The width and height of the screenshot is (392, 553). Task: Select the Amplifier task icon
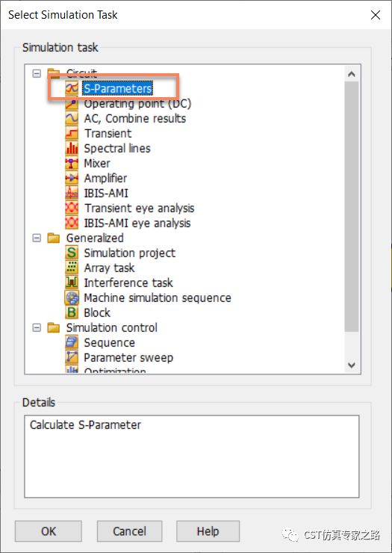click(72, 178)
